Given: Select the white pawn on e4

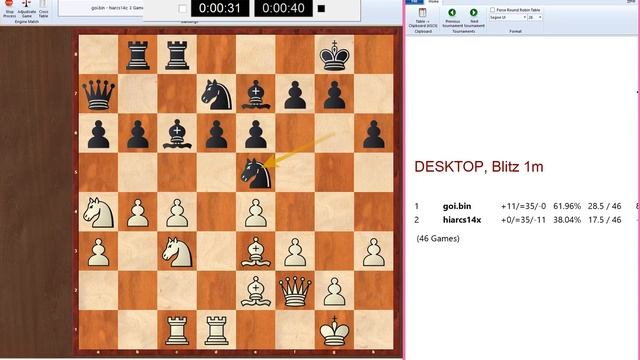Looking at the screenshot, I should click(256, 212).
